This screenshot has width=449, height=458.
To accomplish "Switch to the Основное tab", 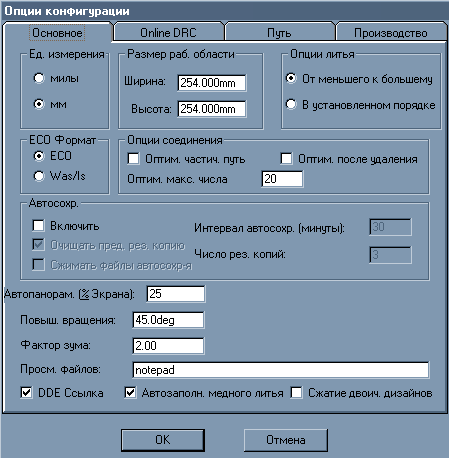I will tap(57, 33).
